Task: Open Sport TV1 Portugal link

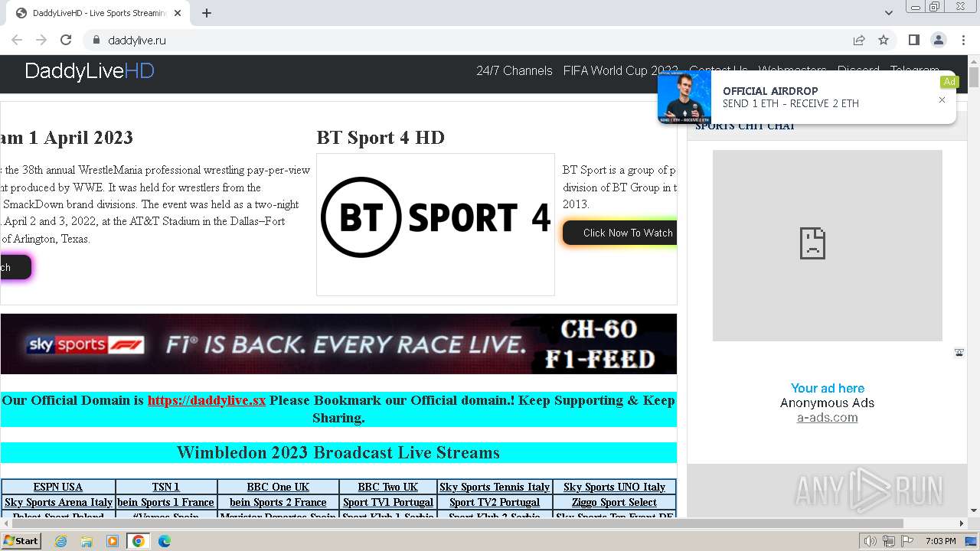Action: [388, 502]
